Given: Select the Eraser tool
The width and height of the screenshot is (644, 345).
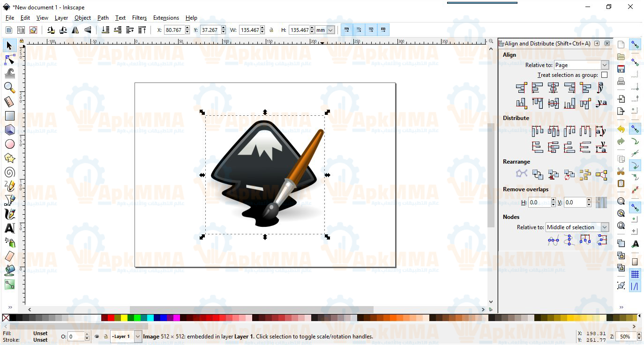Looking at the screenshot, I should [9, 256].
